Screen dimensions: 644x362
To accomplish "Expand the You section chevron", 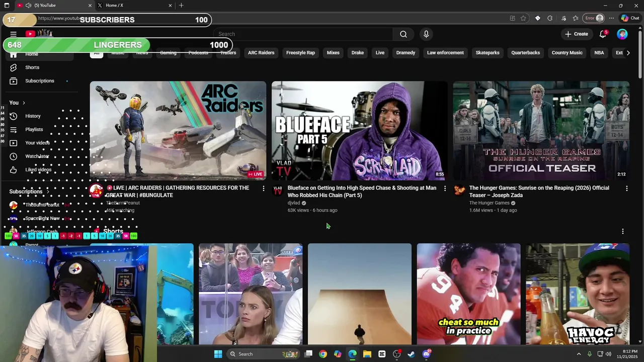I will 24,103.
